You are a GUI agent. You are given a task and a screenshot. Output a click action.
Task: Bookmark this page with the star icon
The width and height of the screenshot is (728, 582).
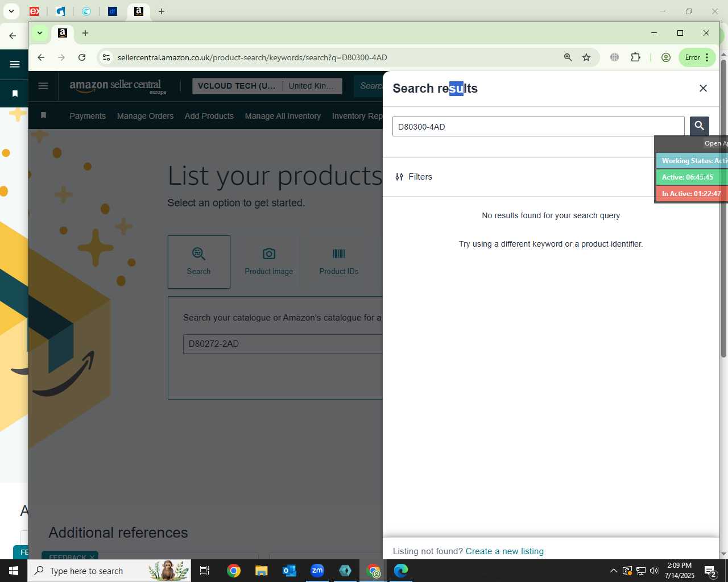click(586, 57)
